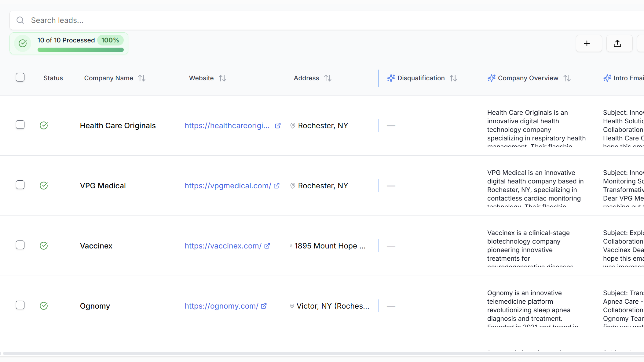Click the 100% progress badge
Screen dimensions: 644x362
110,40
